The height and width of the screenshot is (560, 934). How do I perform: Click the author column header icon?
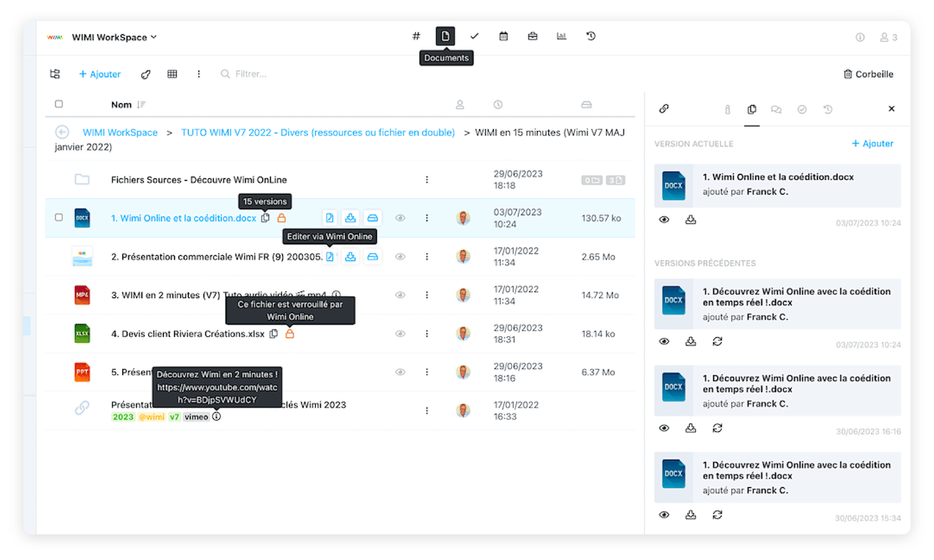460,105
